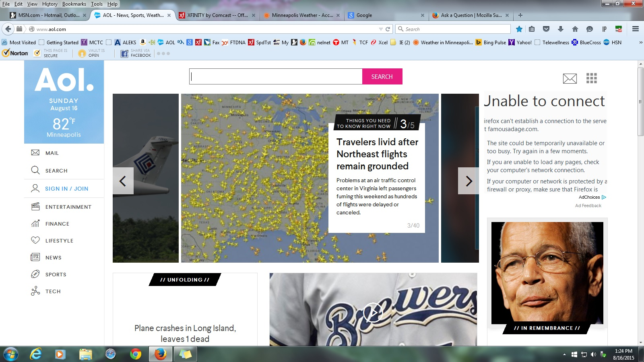Play the Brewers video
This screenshot has height=362, width=644.
pos(373,313)
